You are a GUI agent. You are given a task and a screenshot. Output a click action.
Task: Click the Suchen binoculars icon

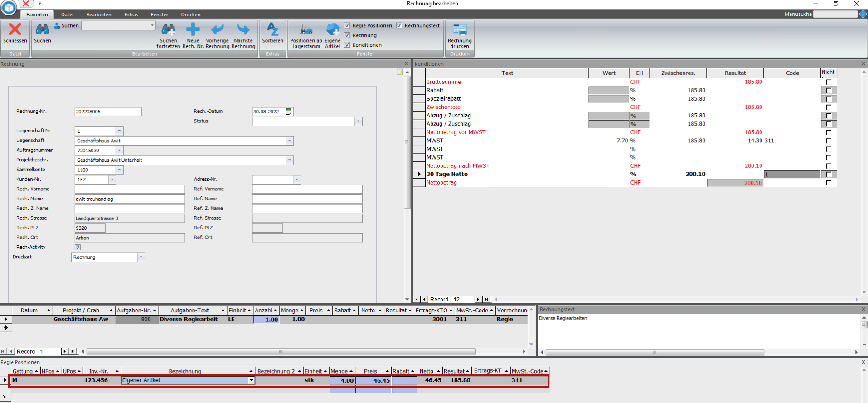[x=42, y=30]
